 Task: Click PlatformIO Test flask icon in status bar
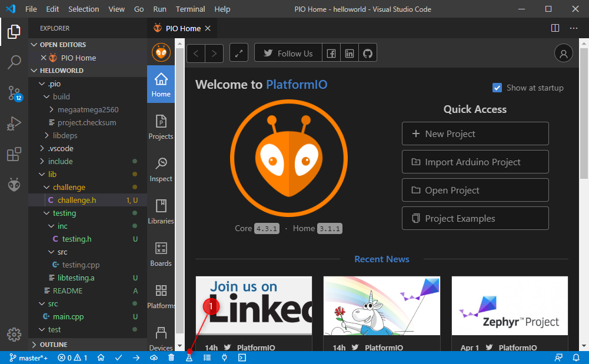189,358
